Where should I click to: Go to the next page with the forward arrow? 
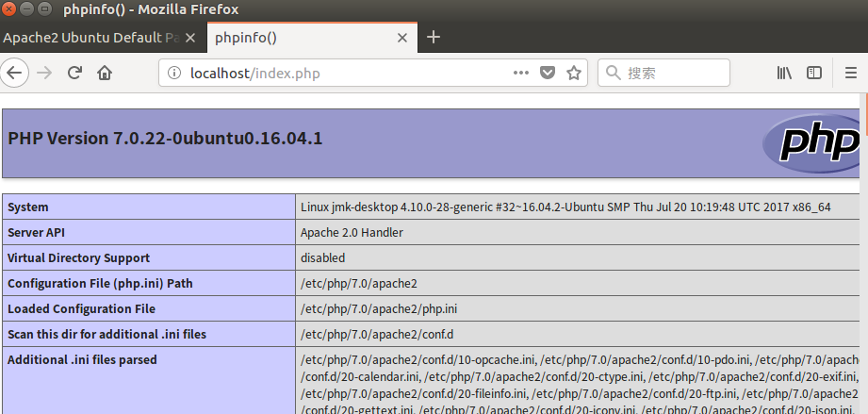coord(44,73)
